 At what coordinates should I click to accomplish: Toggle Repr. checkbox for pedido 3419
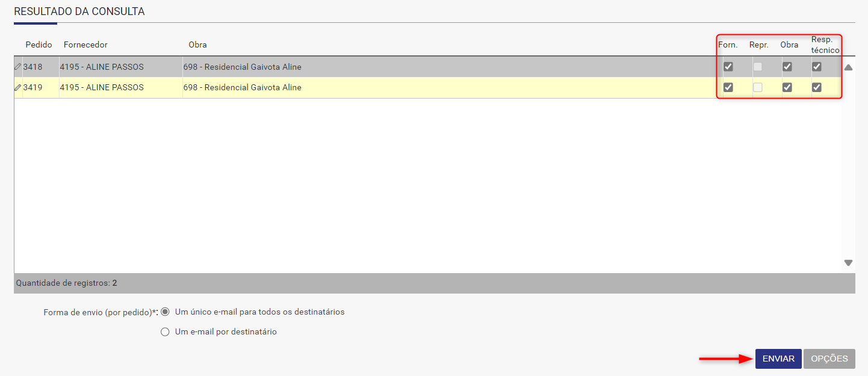click(758, 87)
